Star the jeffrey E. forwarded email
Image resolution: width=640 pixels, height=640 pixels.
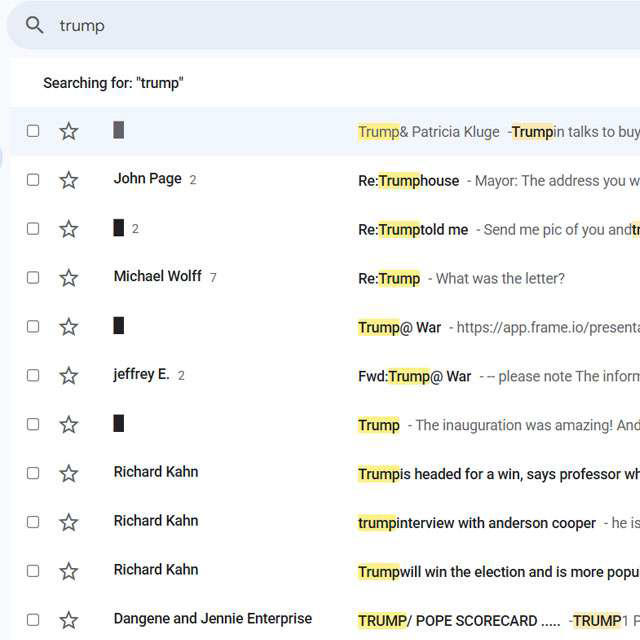[69, 376]
